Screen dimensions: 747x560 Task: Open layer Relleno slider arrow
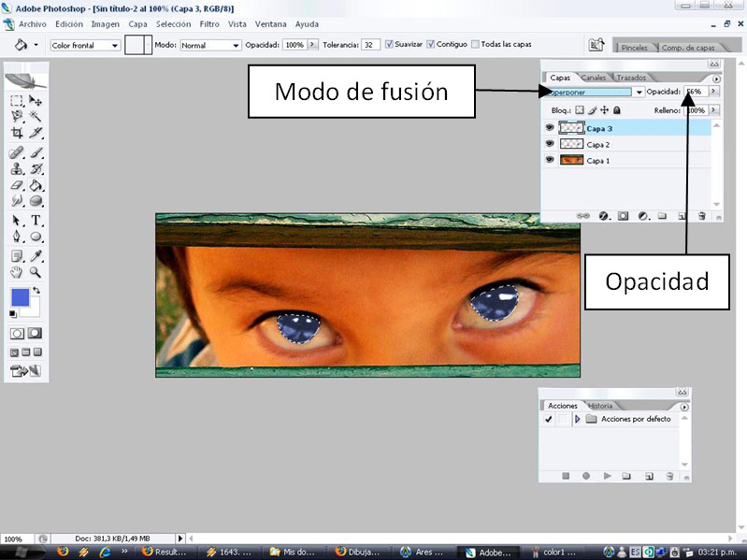[713, 110]
